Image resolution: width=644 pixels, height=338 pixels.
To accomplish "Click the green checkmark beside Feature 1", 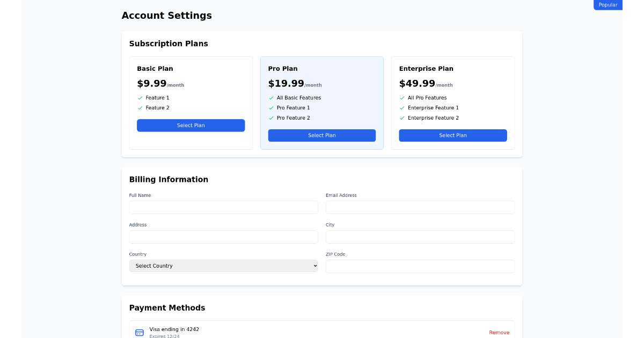I will coord(140,98).
